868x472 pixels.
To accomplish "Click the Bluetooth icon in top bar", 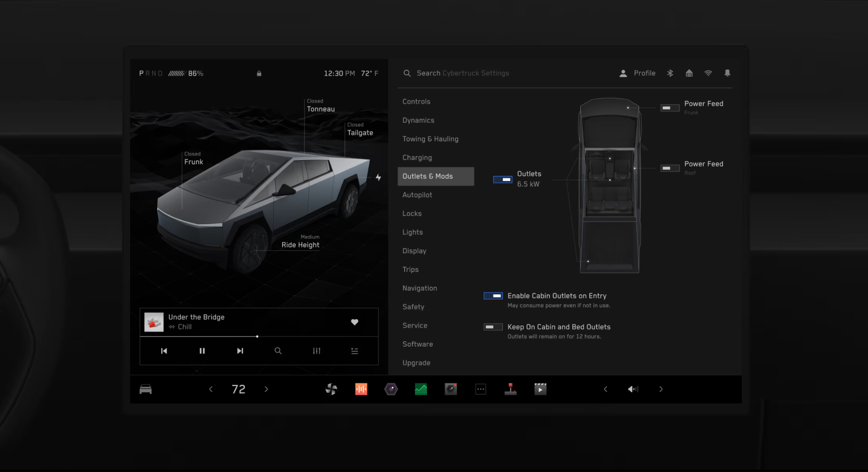I will [670, 73].
